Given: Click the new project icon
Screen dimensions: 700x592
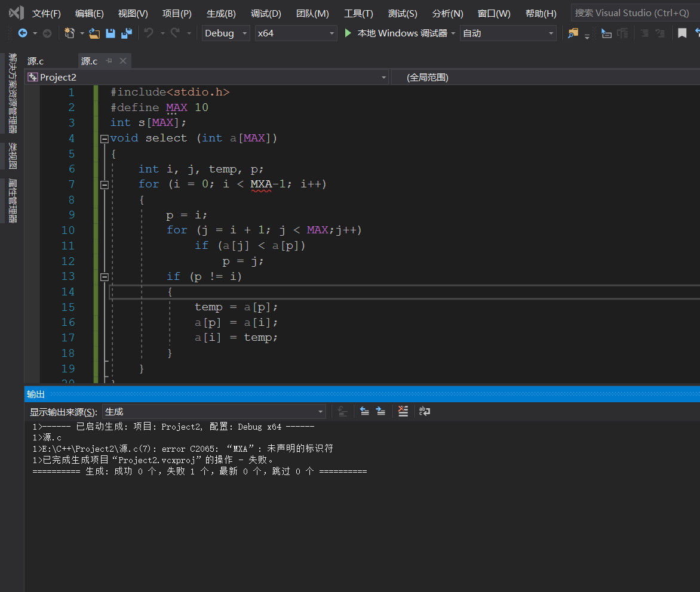Looking at the screenshot, I should tap(69, 33).
